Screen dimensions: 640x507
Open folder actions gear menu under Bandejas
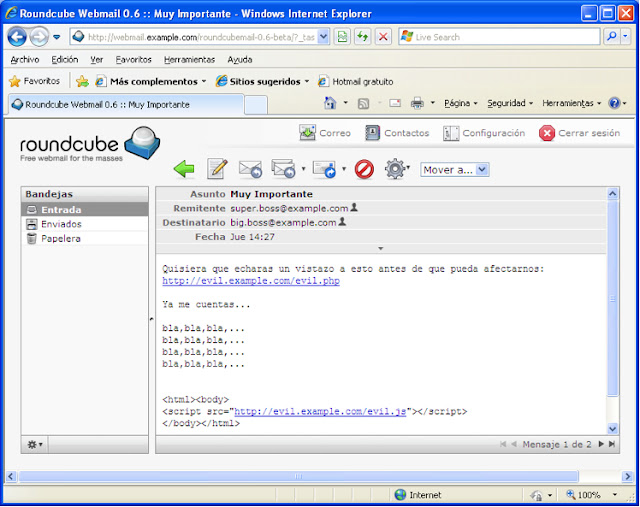(35, 444)
